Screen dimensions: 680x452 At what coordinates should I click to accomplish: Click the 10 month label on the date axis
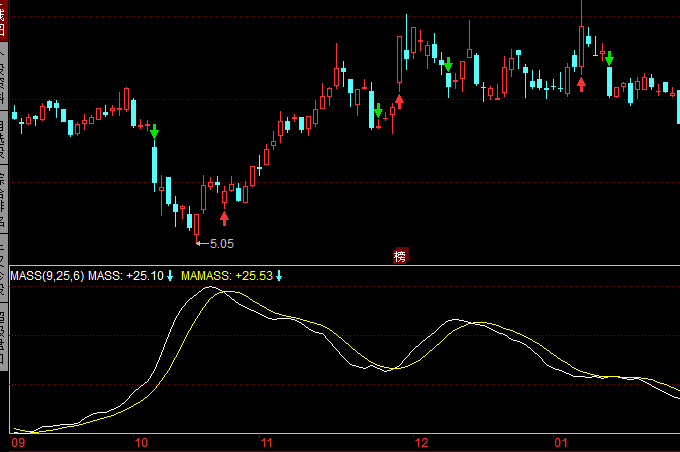[x=141, y=443]
